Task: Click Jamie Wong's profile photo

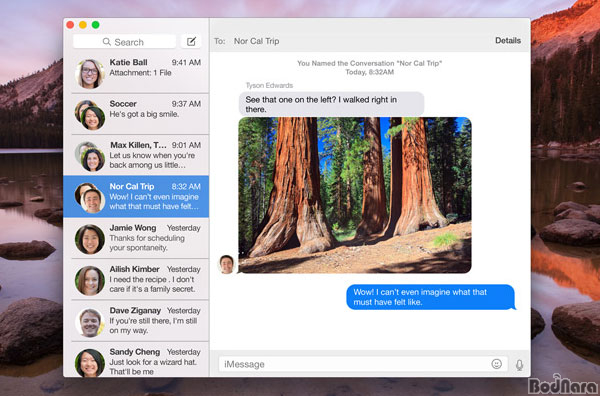Action: click(90, 239)
